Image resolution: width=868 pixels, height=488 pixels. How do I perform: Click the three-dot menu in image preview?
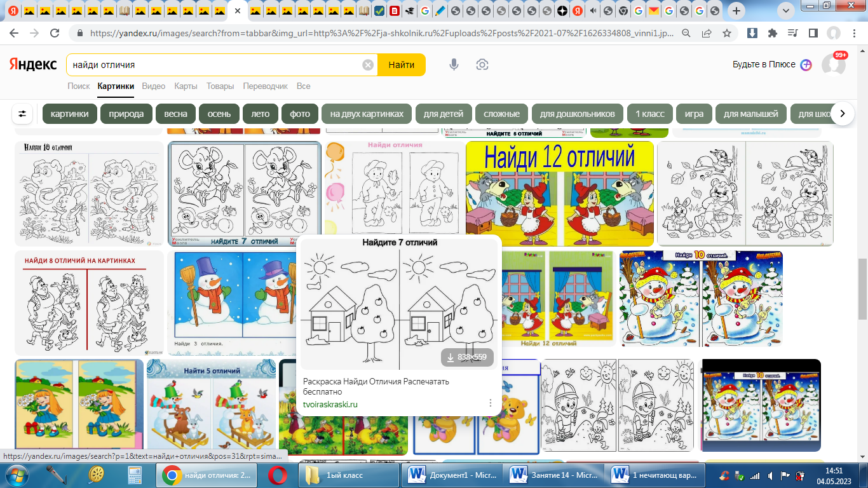coord(490,403)
